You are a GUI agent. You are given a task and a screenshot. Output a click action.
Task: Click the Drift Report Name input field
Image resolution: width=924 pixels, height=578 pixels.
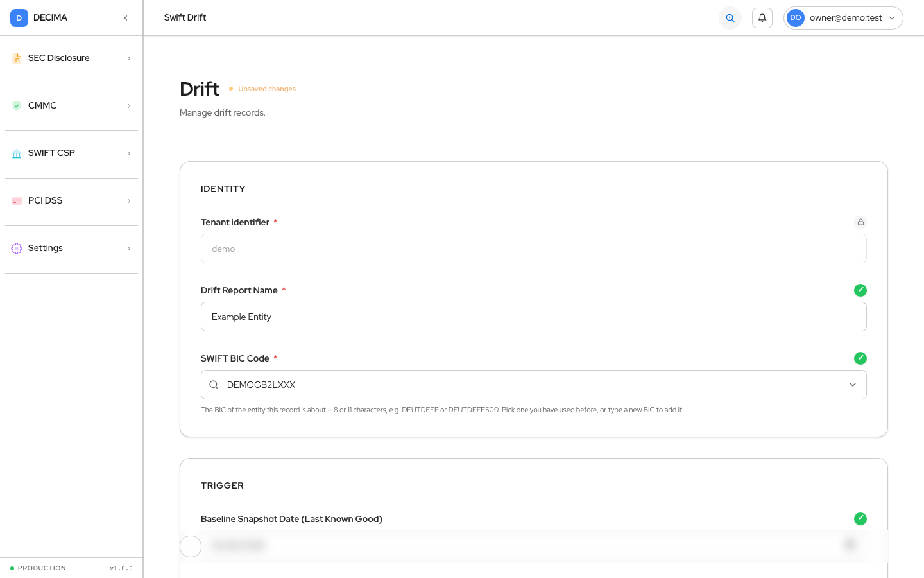(534, 317)
